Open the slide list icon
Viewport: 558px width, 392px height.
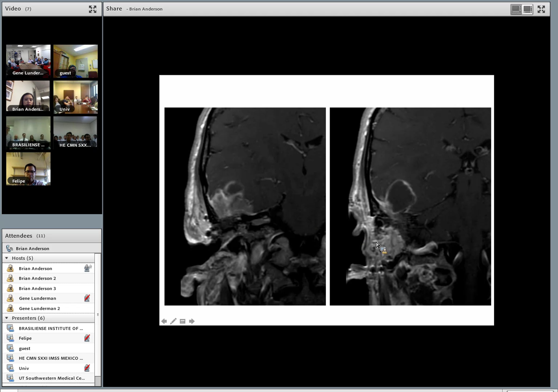coord(183,321)
